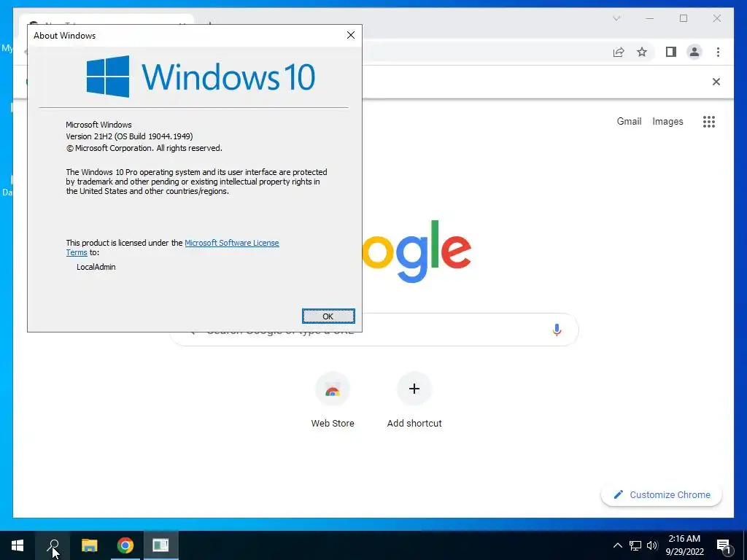Click the 'Version 21H2 (OS Build 19044.1949)' text
Image resolution: width=747 pixels, height=560 pixels.
[x=129, y=136]
